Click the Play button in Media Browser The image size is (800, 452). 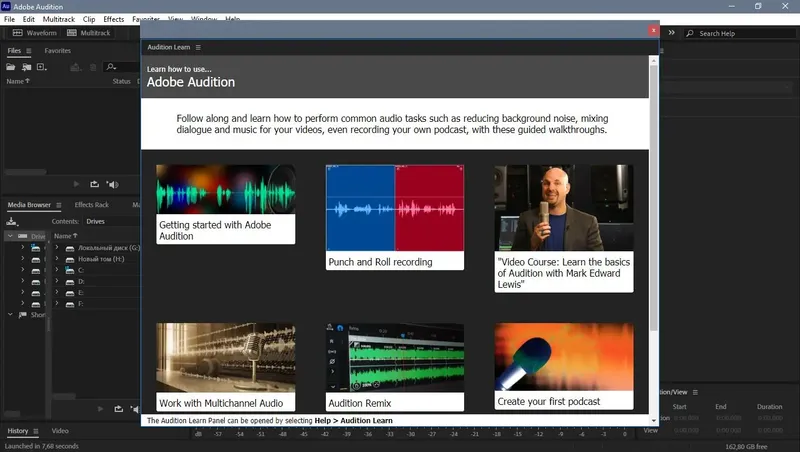tap(101, 409)
